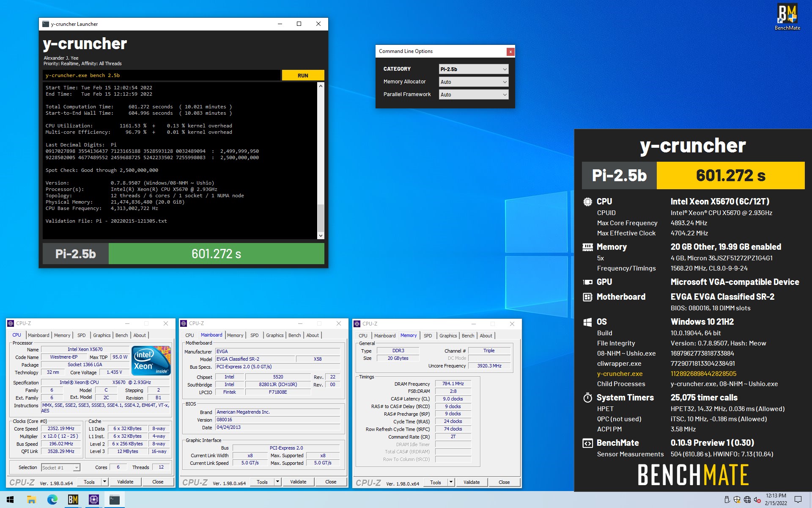Click the BenchMate code icon in result panel
This screenshot has width=812, height=508.
tap(587, 443)
